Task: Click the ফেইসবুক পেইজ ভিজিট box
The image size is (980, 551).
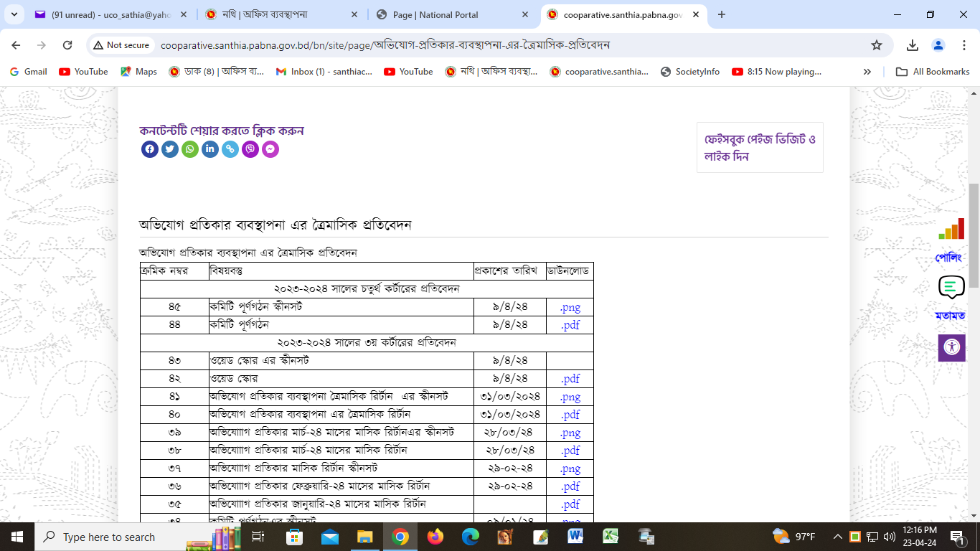Action: click(760, 148)
